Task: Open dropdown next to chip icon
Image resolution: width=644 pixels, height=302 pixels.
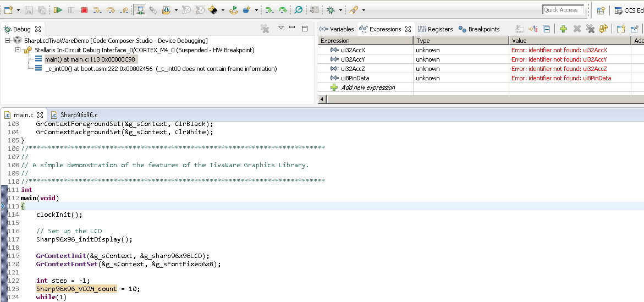Action: click(223, 10)
